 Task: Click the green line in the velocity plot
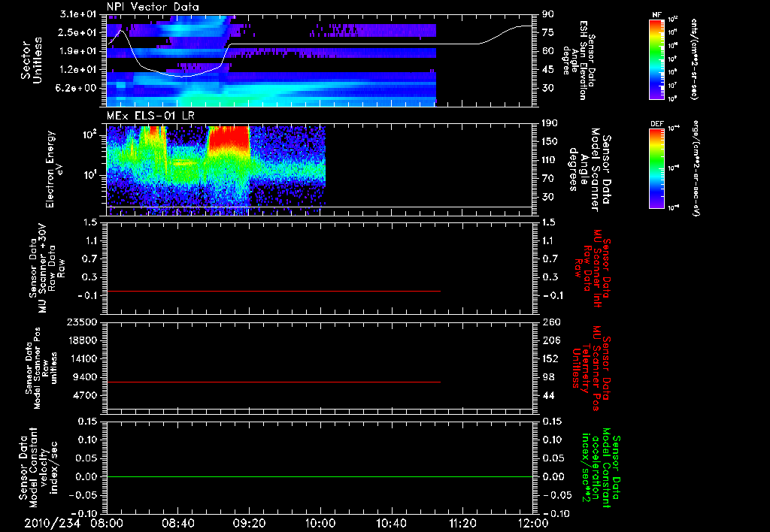320,476
